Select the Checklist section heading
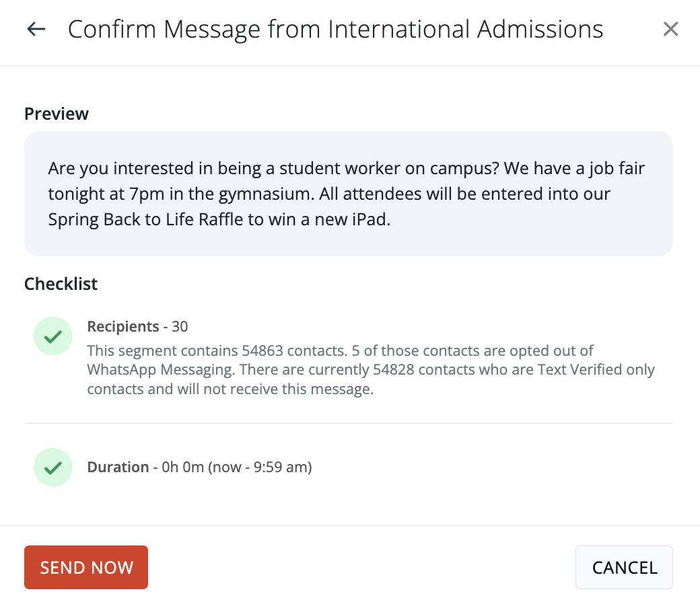Viewport: 700px width, 604px height. pos(61,284)
